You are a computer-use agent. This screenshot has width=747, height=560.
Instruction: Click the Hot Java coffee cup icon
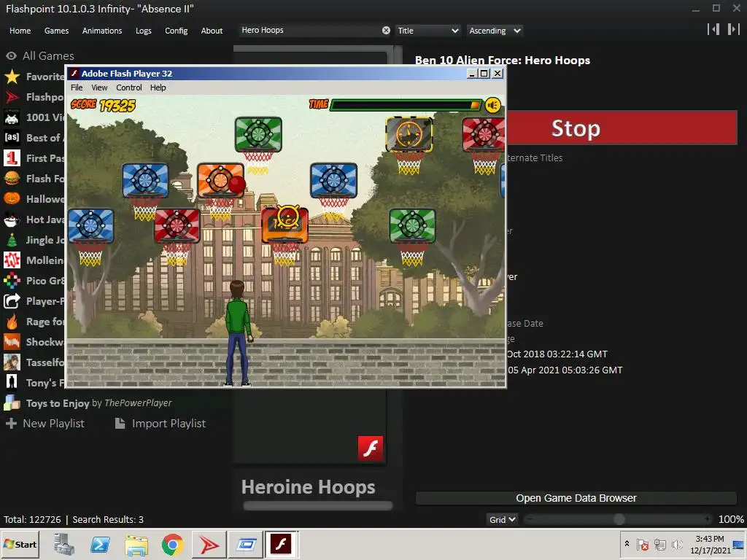point(12,219)
